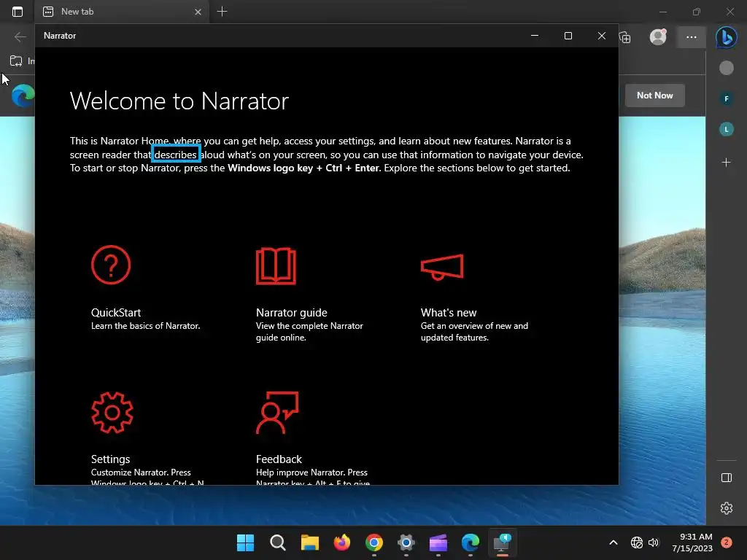Click the Not Now button in Edge

654,96
